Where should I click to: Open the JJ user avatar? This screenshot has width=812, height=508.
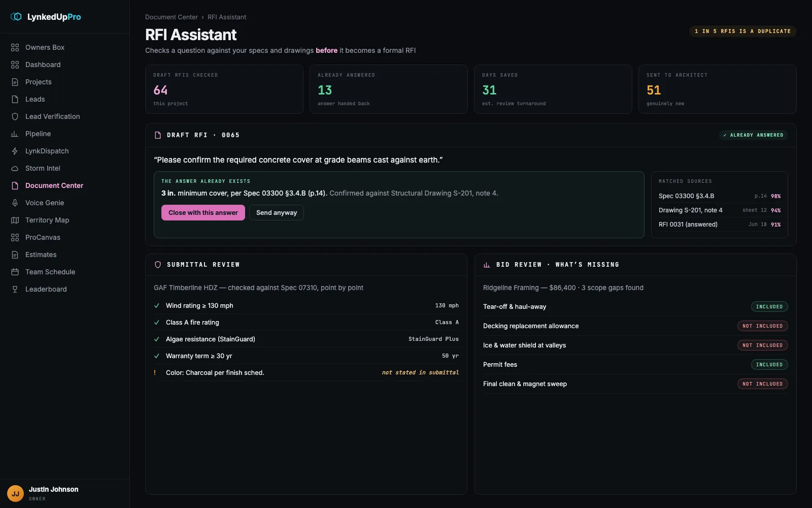(15, 493)
